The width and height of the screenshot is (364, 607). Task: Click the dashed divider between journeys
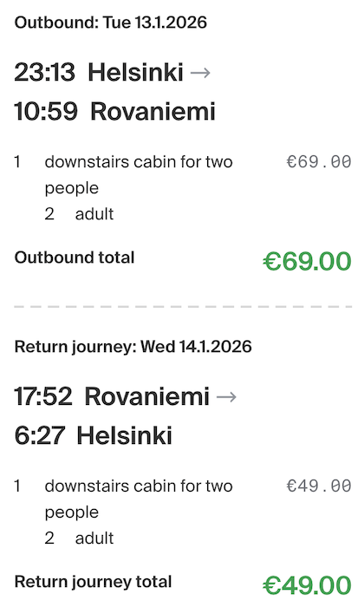(183, 307)
